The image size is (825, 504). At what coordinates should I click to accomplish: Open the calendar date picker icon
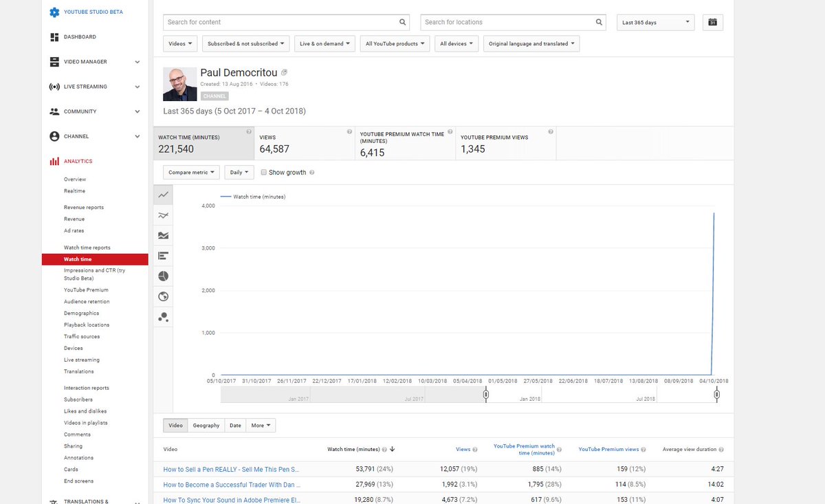pyautogui.click(x=713, y=23)
